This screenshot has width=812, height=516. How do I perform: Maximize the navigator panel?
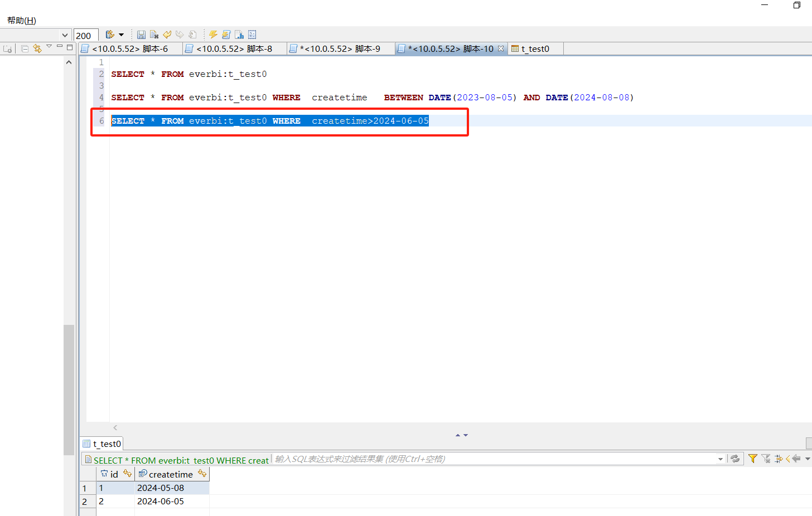tap(70, 47)
